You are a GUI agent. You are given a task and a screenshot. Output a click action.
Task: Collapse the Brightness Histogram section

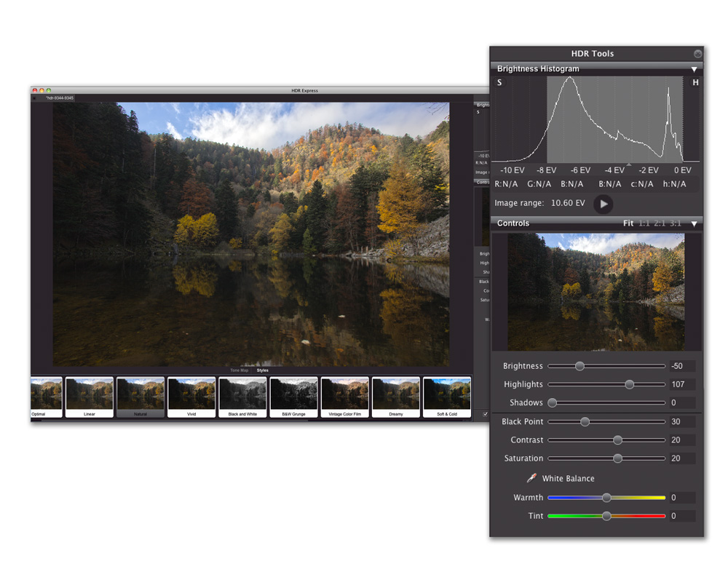tap(694, 69)
